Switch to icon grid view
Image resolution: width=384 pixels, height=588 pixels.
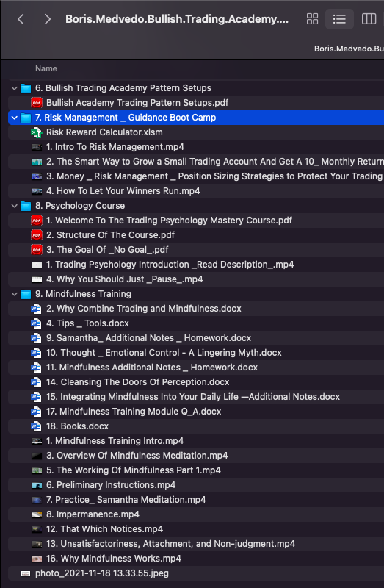(313, 19)
